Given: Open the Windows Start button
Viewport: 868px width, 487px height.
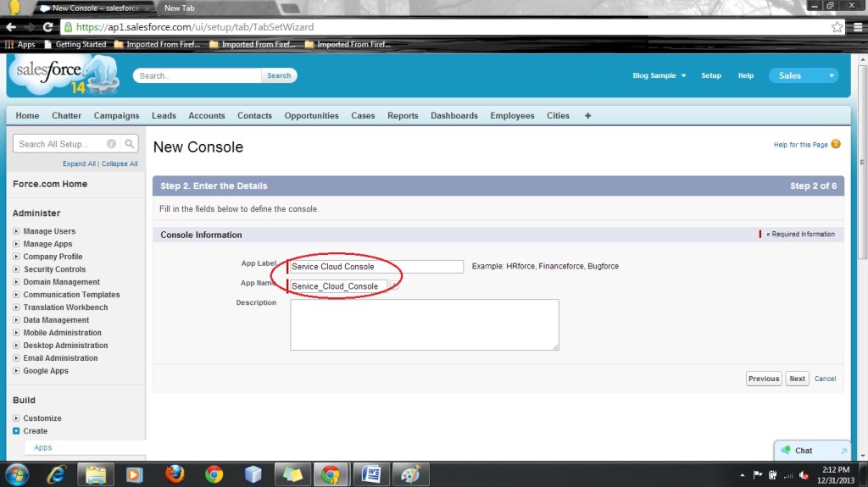Looking at the screenshot, I should 17,475.
